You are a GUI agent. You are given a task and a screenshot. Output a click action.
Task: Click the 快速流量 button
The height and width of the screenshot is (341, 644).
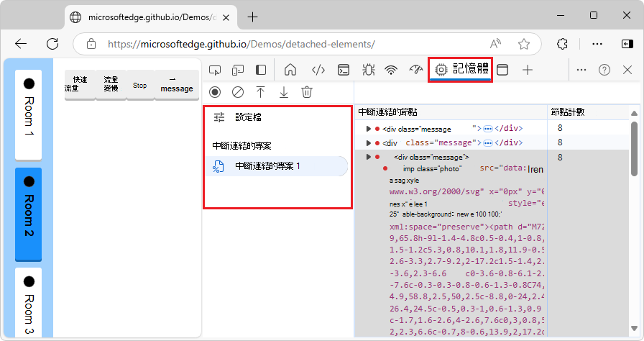click(80, 84)
